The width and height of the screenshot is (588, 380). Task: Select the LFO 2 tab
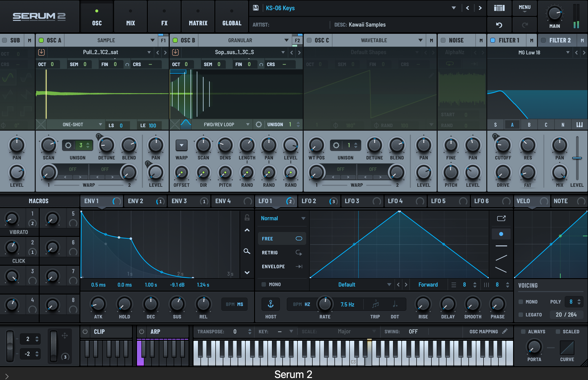319,201
